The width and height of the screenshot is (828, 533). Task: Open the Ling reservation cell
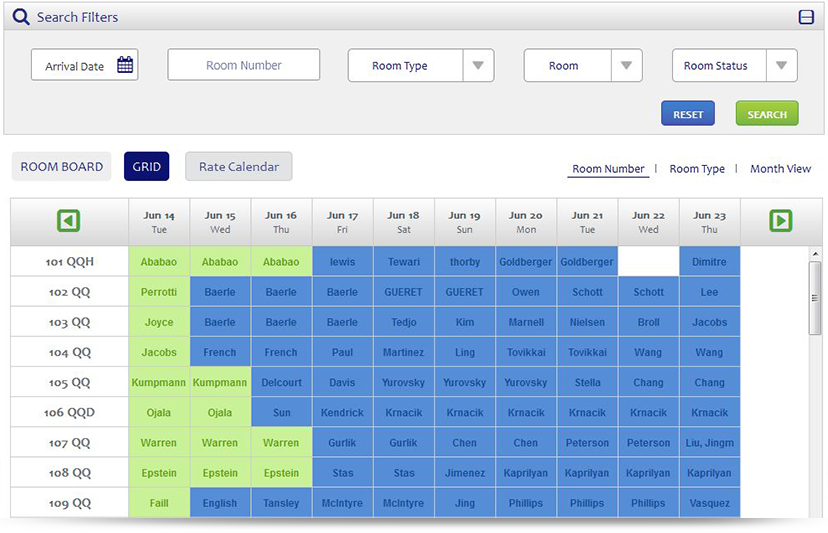pos(465,352)
